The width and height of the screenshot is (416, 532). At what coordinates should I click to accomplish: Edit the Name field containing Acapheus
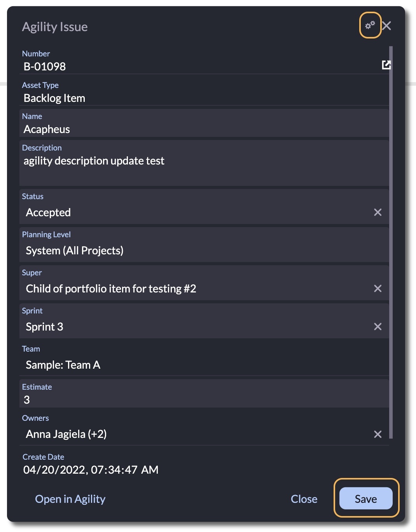[204, 123]
